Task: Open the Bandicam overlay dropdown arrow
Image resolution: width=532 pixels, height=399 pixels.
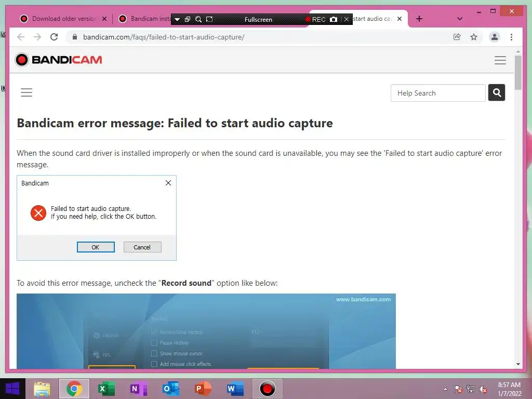Action: coord(177,19)
